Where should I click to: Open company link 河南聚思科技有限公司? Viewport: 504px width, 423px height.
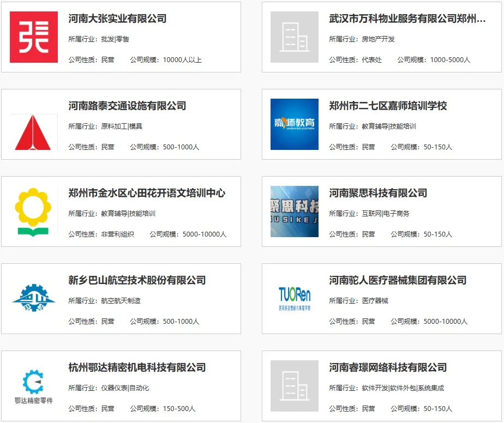point(378,193)
